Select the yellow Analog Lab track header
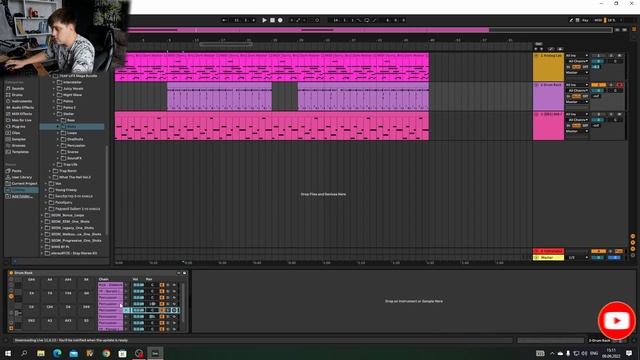Screen dimensions: 640x360 (548, 67)
